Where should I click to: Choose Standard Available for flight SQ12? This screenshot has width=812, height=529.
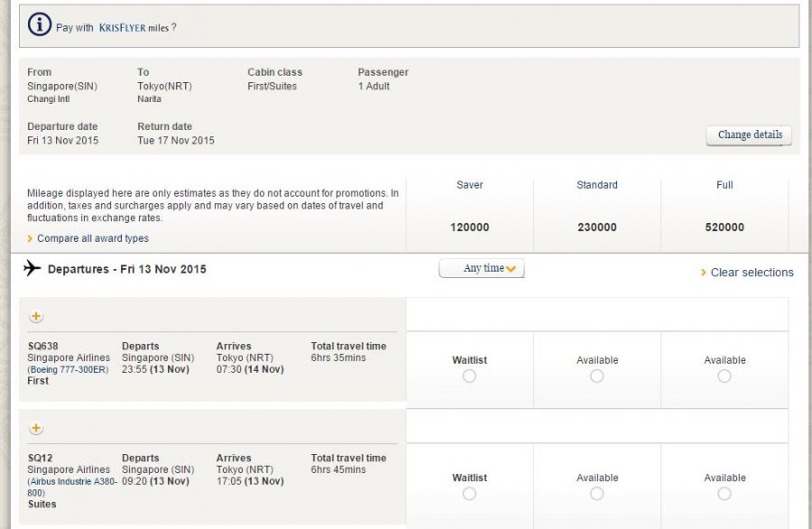coord(596,494)
